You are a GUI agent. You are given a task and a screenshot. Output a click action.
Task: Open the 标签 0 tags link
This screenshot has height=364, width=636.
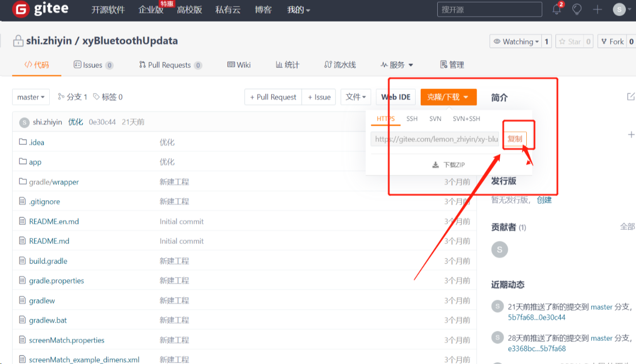tap(108, 97)
